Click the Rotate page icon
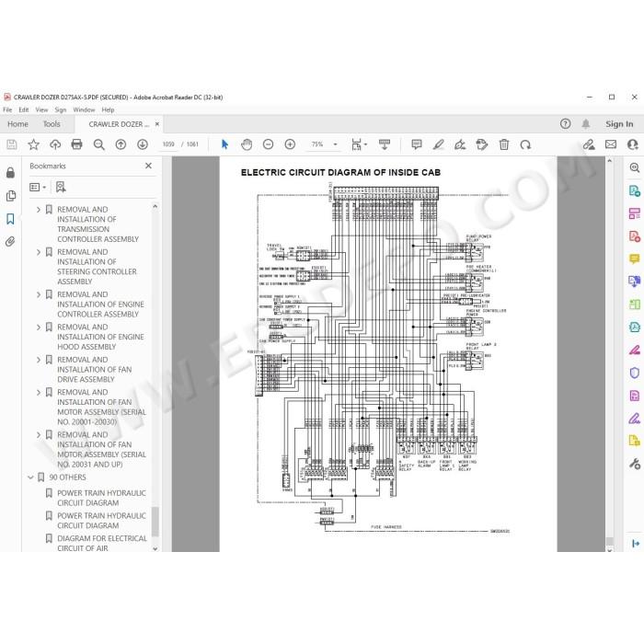Screen dimensions: 644x644 coord(525,144)
